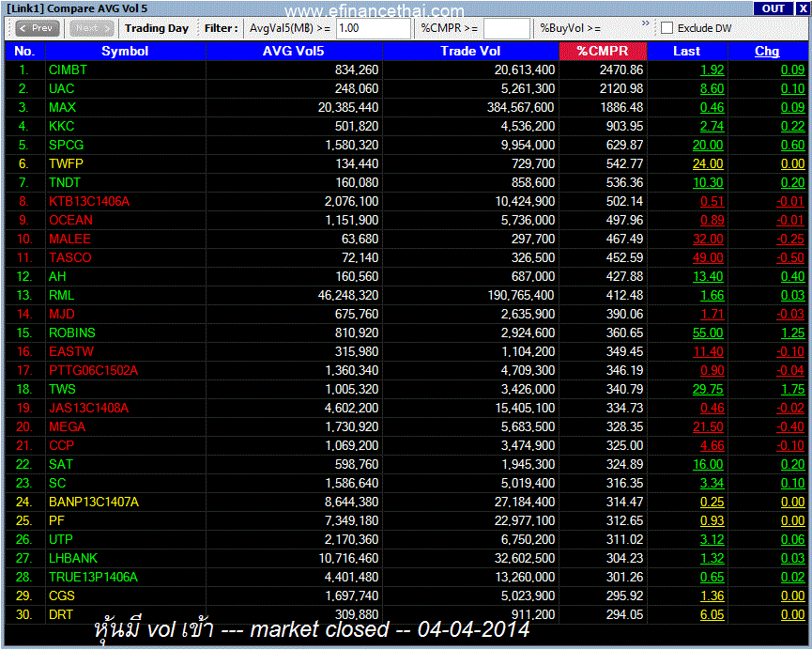Select symbol MEGA
Viewport: 812px width, 650px height.
[68, 426]
